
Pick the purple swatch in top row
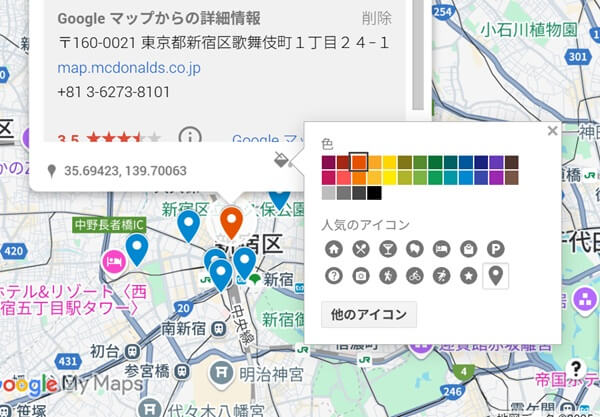496,162
